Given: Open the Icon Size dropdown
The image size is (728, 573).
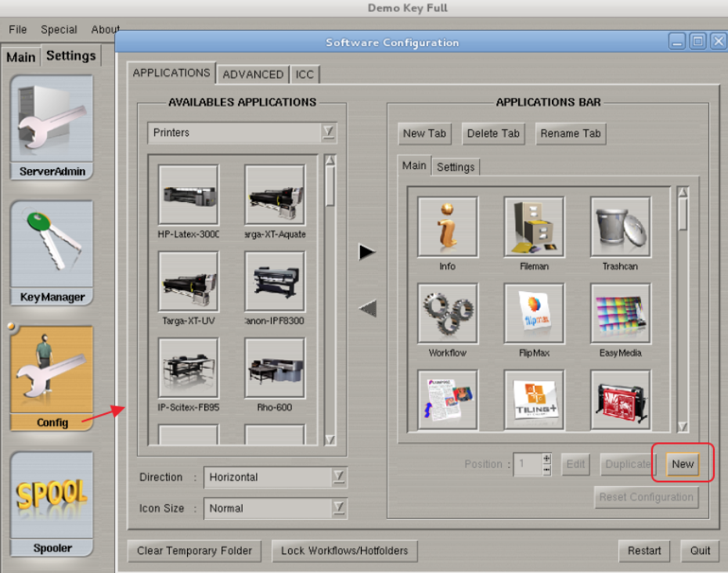Looking at the screenshot, I should coord(338,508).
